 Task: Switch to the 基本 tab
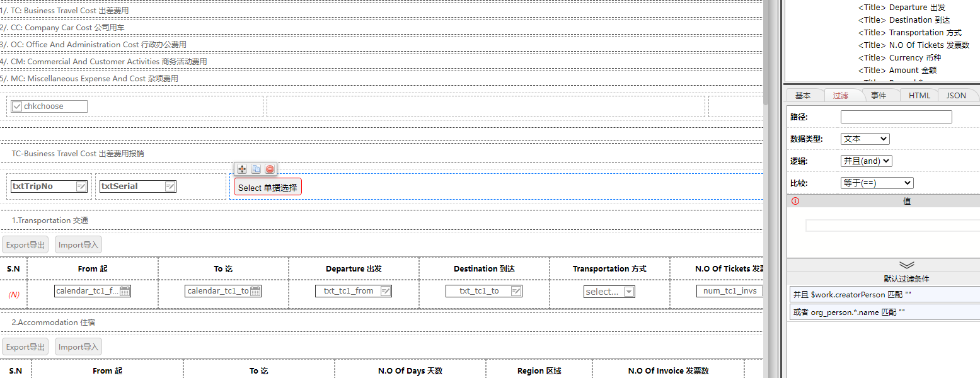coord(803,95)
